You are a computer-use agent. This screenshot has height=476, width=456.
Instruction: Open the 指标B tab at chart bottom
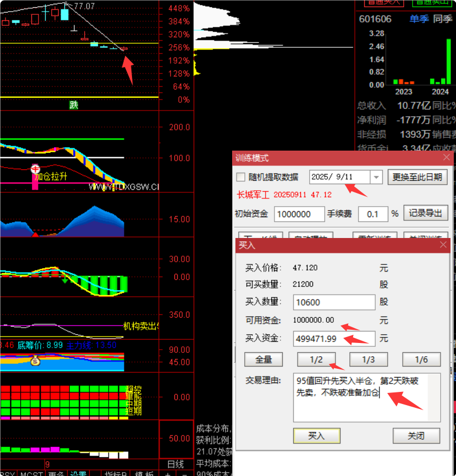(116, 473)
